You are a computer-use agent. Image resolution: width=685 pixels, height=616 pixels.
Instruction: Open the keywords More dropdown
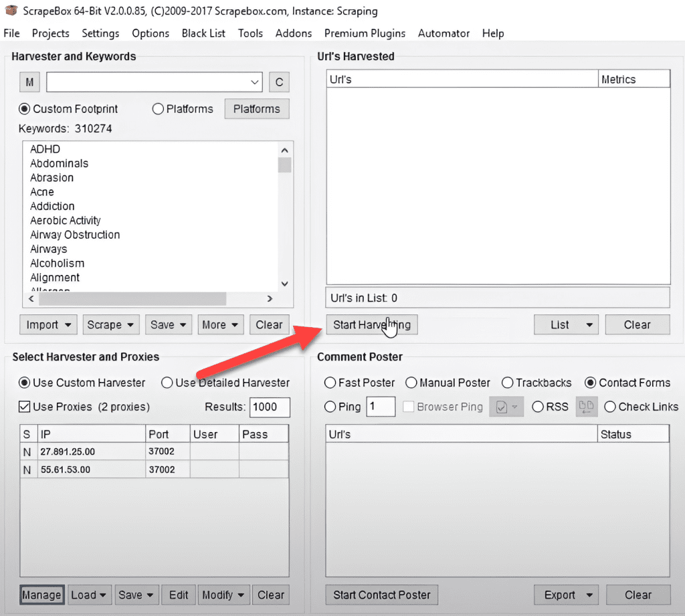pos(221,324)
